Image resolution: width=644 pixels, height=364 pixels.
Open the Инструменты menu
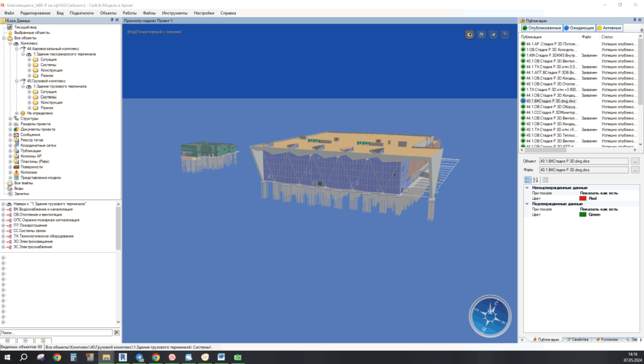[x=174, y=13]
